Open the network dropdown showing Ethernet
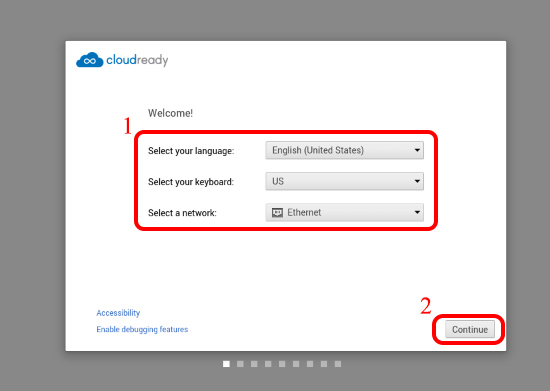This screenshot has height=391, width=550. (344, 213)
